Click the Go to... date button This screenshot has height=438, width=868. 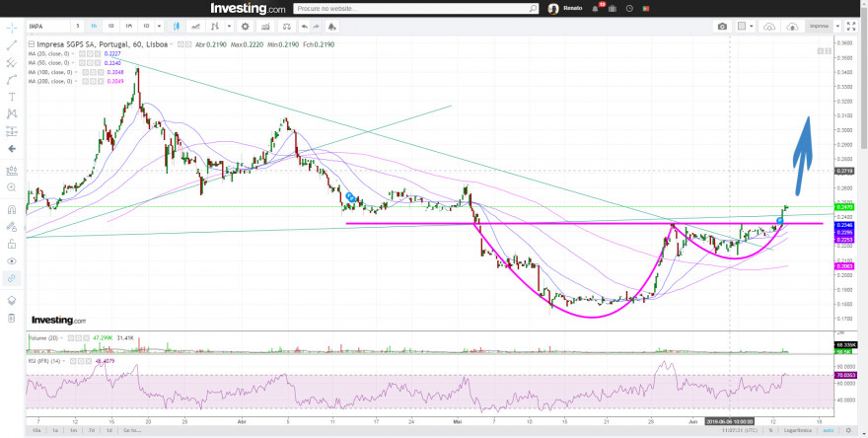[x=132, y=430]
